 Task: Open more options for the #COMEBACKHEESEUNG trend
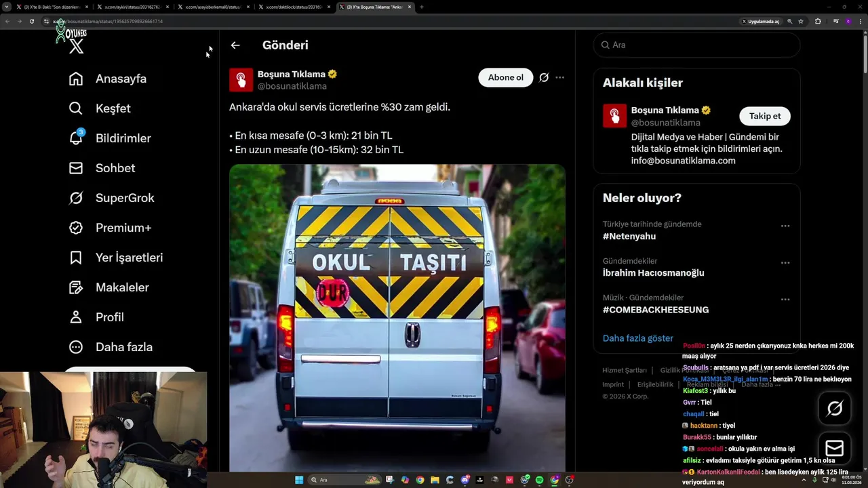tap(785, 299)
